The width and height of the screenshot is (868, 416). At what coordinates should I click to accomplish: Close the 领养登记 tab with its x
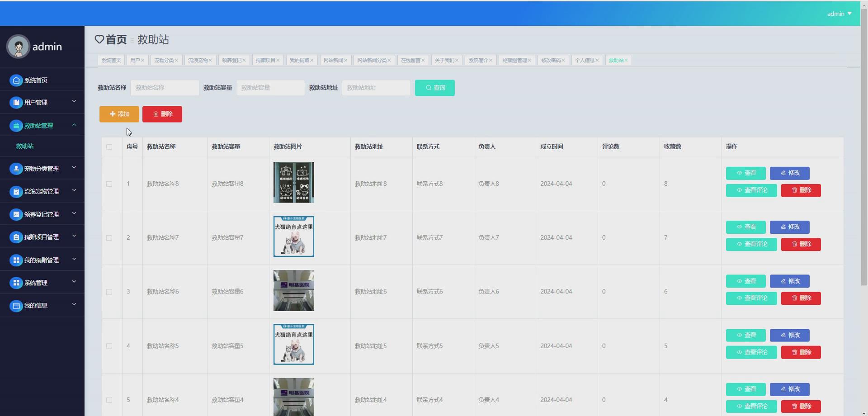tap(244, 60)
